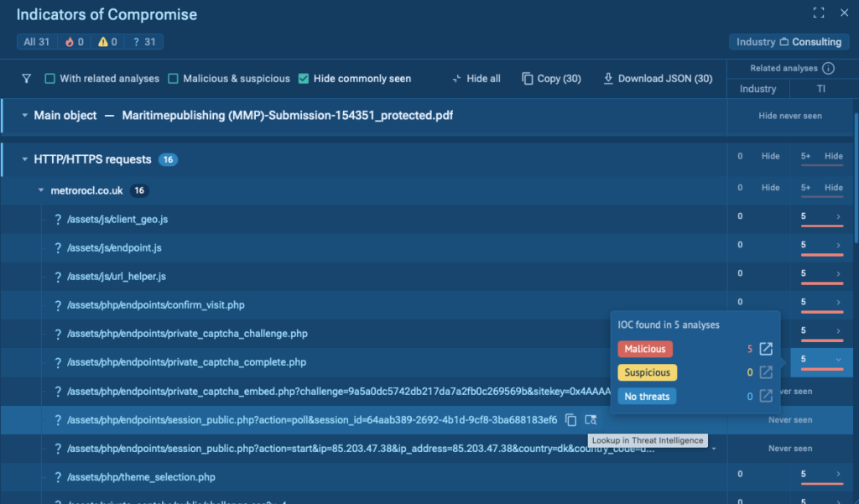Click Never seen for session_public poll row
The width and height of the screenshot is (859, 504).
coord(790,419)
